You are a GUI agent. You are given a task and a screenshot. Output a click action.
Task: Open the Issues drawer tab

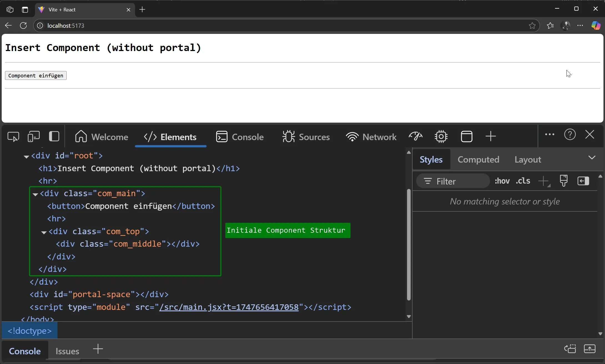[67, 351]
